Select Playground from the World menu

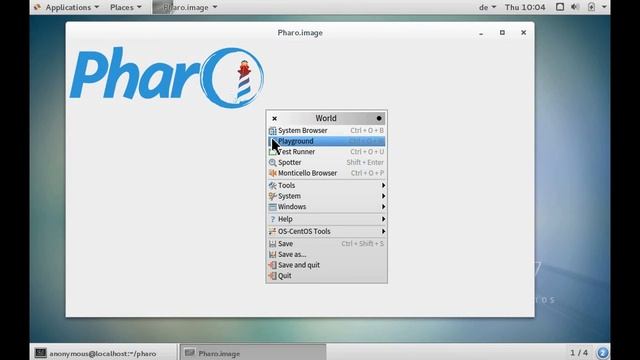point(327,141)
